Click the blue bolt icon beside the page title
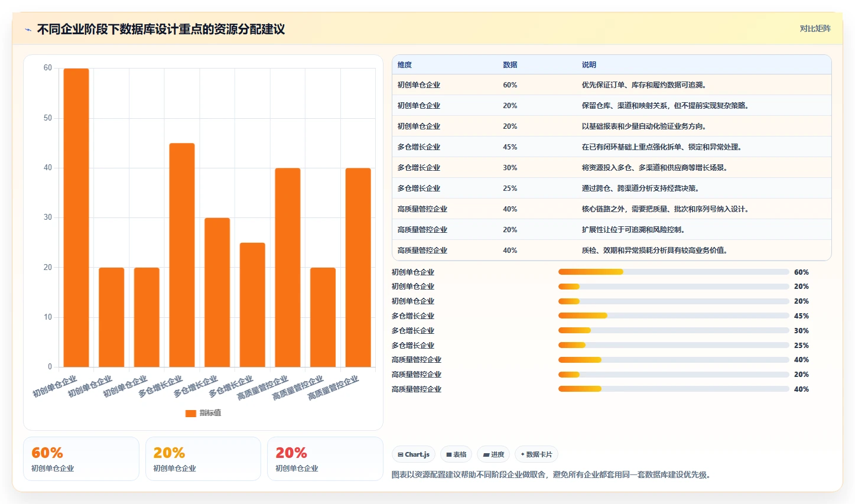The height and width of the screenshot is (504, 855). [x=28, y=30]
